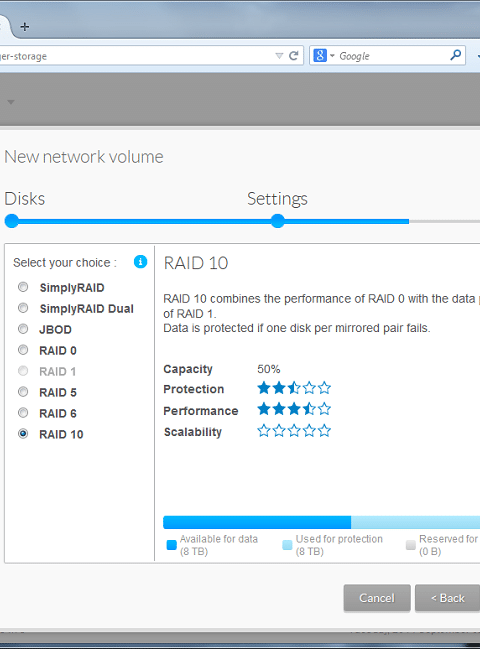Click the 'Used for protection (8 TB)' text
The height and width of the screenshot is (649, 480).
click(339, 545)
